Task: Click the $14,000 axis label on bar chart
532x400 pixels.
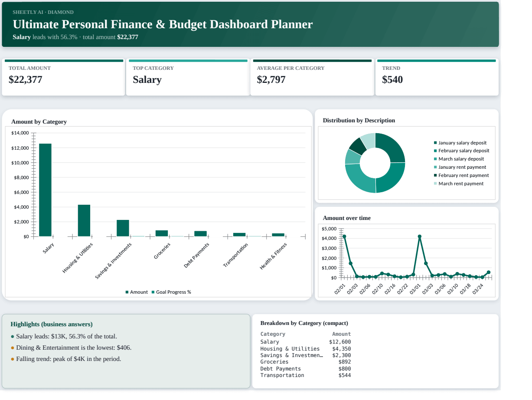Action: coord(20,133)
